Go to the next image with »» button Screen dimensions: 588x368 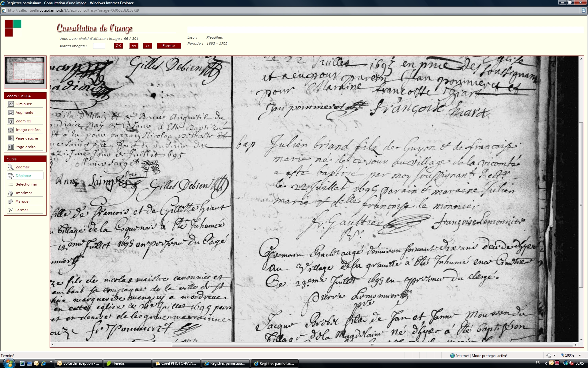tap(148, 46)
